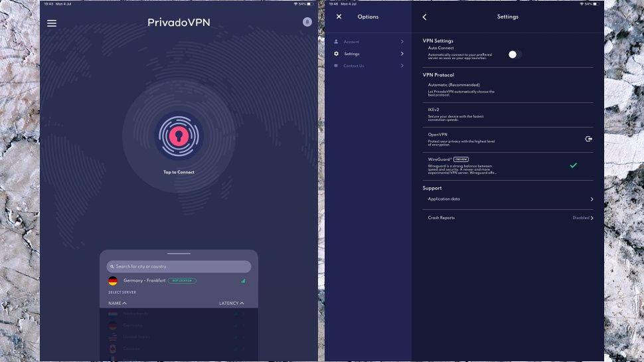Expand the Account row chevron

(x=402, y=41)
